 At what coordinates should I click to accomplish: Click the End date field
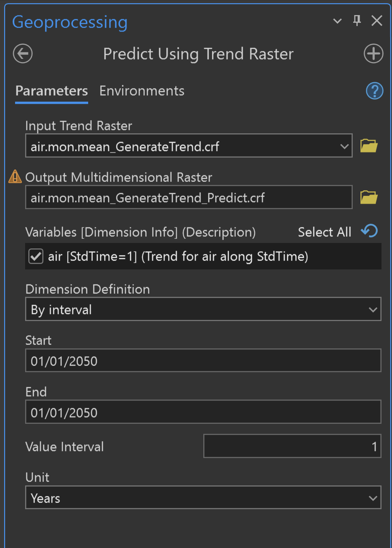tap(203, 413)
